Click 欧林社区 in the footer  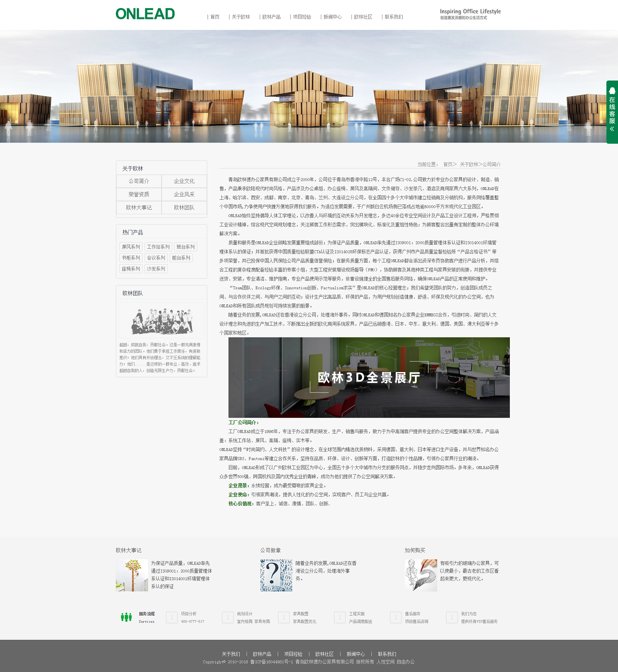click(324, 654)
